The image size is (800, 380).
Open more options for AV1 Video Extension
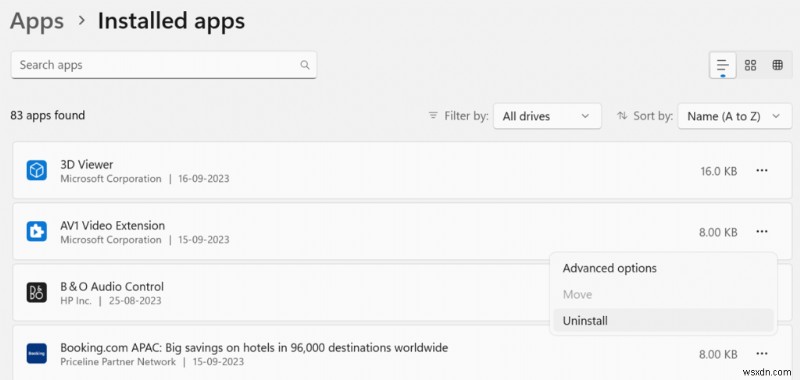coord(762,232)
